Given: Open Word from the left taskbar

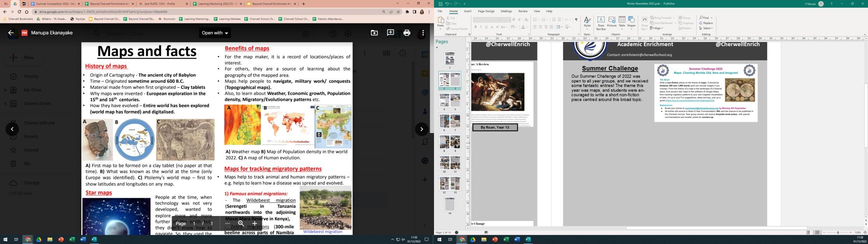Looking at the screenshot, I should pos(83,240).
